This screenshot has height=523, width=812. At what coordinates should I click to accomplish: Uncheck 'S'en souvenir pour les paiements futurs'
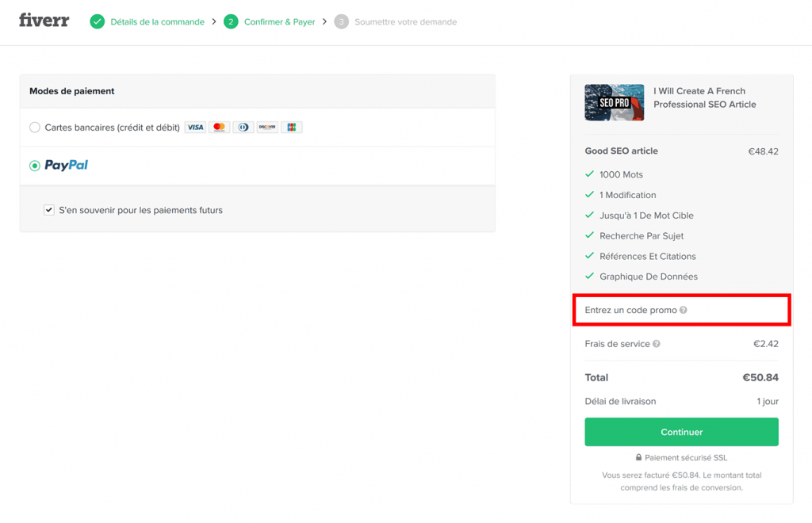point(48,210)
